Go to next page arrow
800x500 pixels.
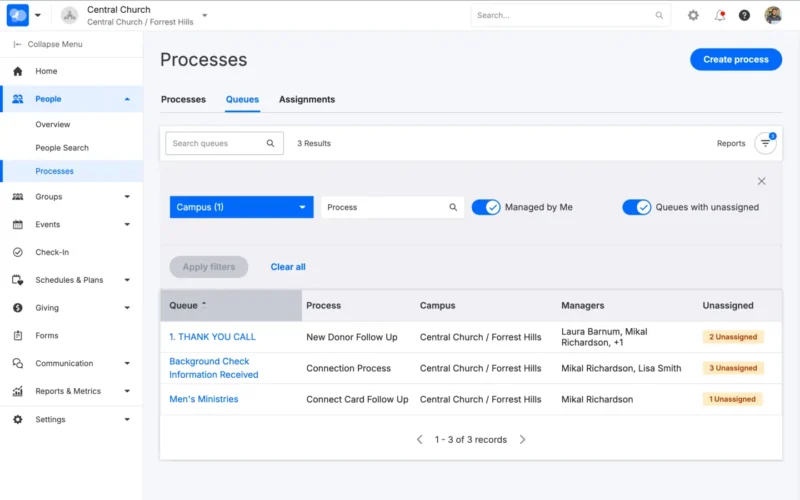(x=522, y=439)
